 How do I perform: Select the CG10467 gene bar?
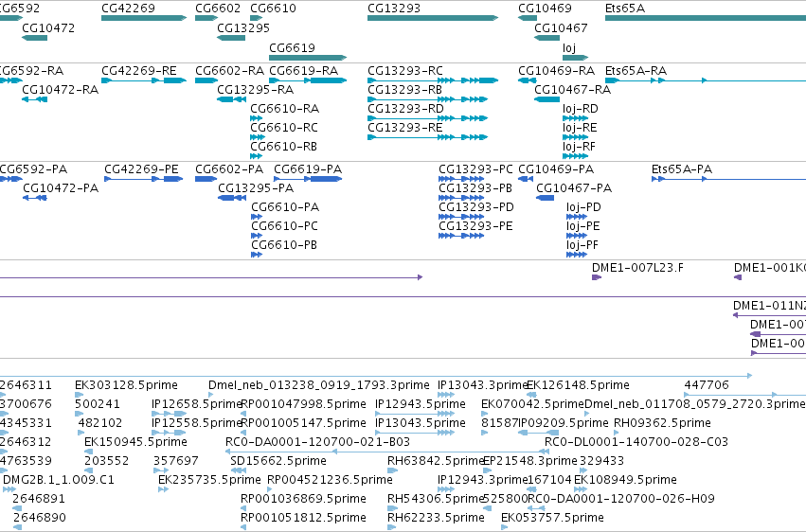546,38
